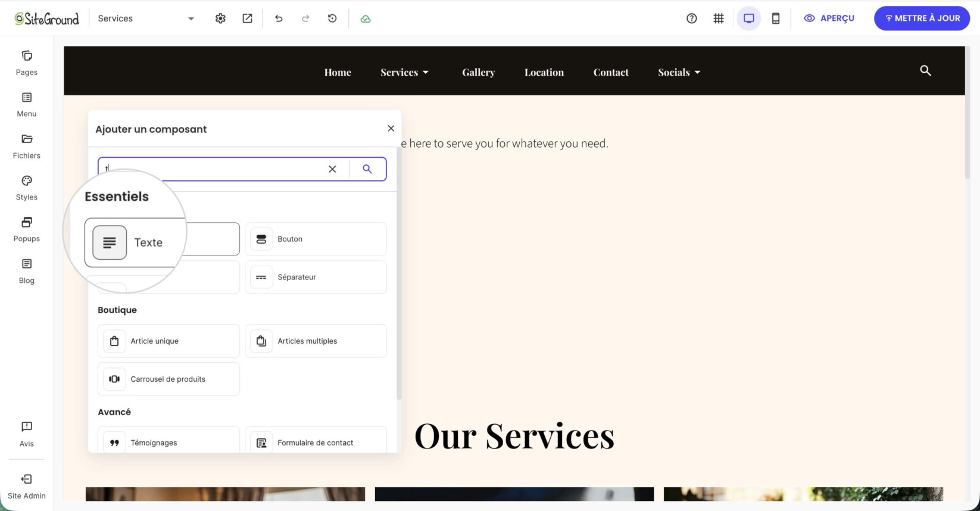
Task: Open page in new tab icon
Action: point(247,18)
